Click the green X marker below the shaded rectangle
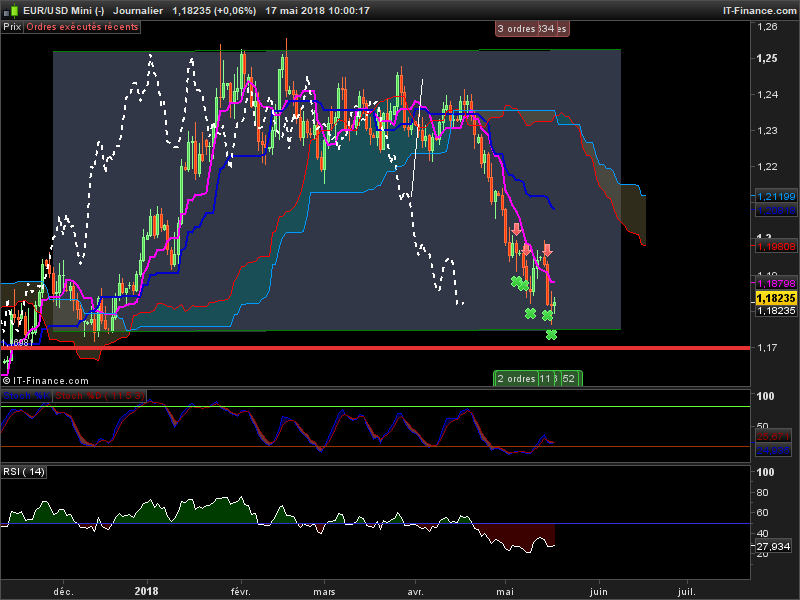The image size is (800, 600). coord(551,335)
